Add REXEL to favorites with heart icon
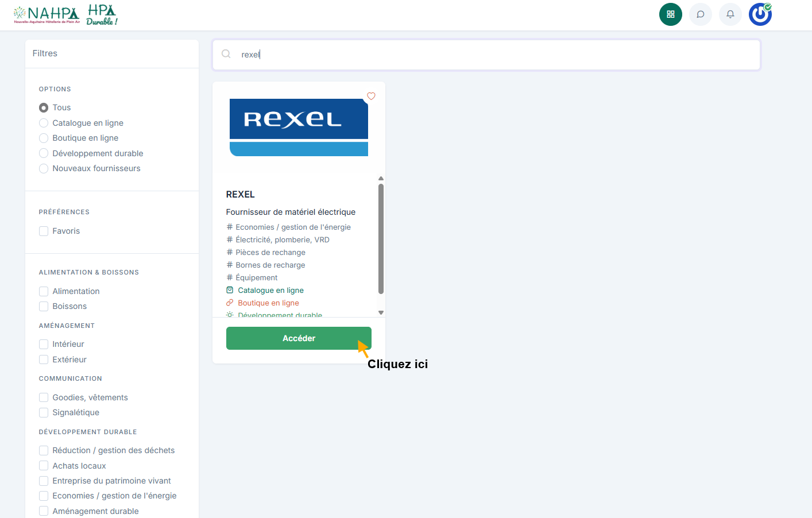The height and width of the screenshot is (518, 812). click(371, 96)
